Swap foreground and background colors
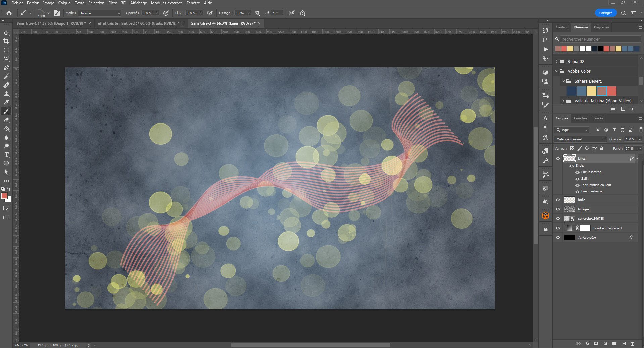 tap(9, 189)
